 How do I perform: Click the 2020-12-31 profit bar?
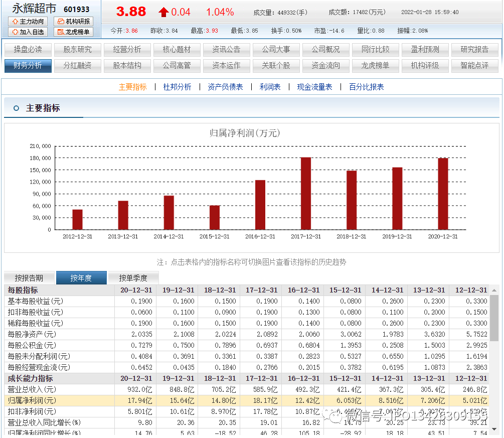443,194
